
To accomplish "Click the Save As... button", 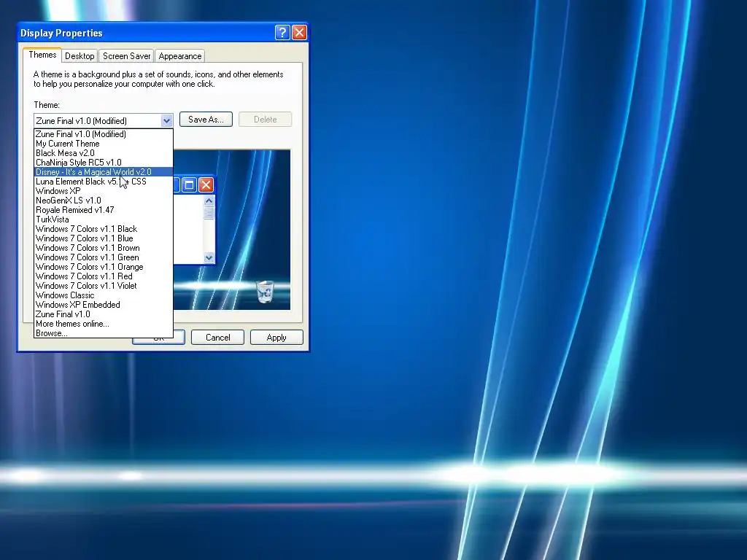I will point(206,120).
